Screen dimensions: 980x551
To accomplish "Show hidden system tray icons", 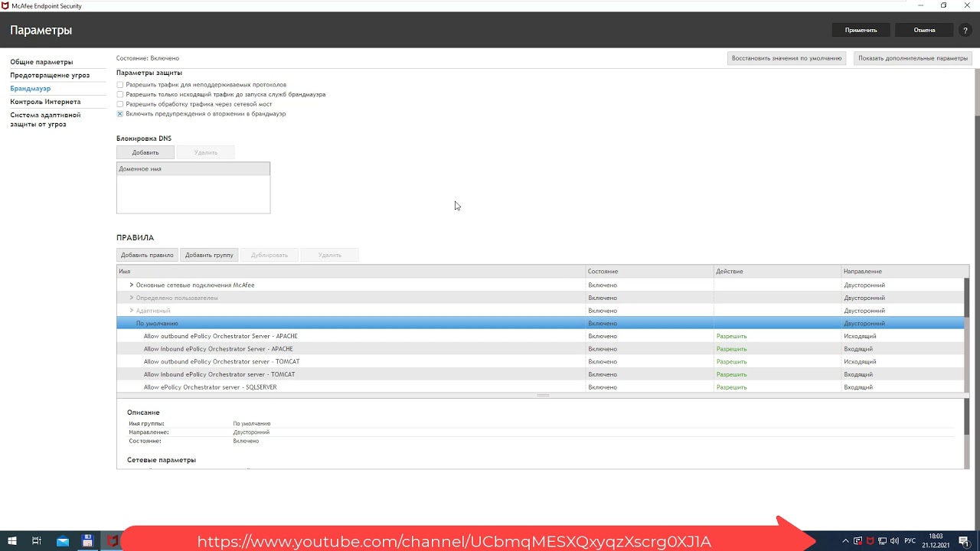I will click(845, 541).
